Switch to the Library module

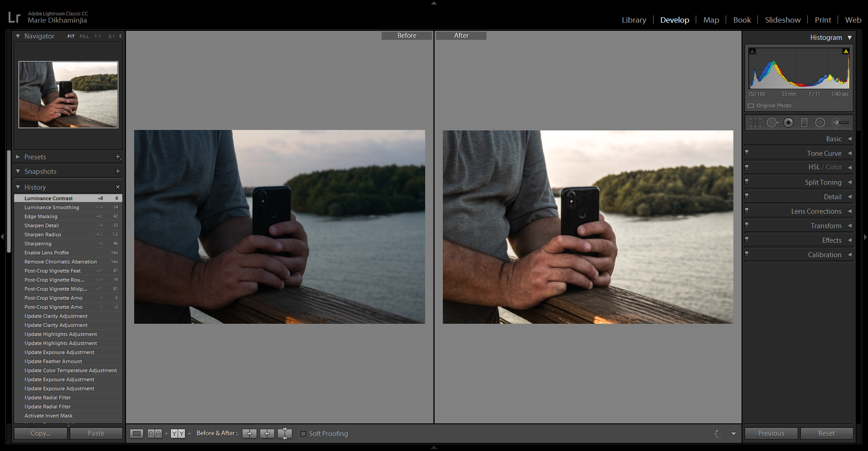(x=634, y=20)
